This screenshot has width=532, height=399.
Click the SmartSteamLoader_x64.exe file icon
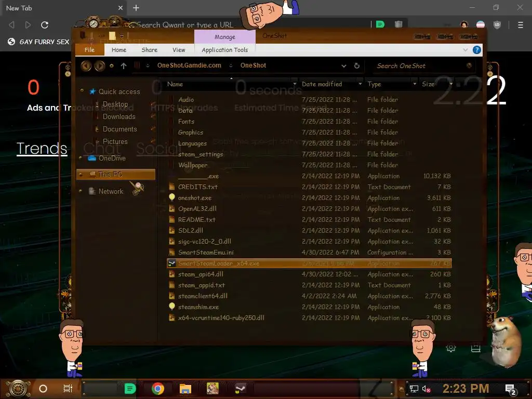(171, 263)
